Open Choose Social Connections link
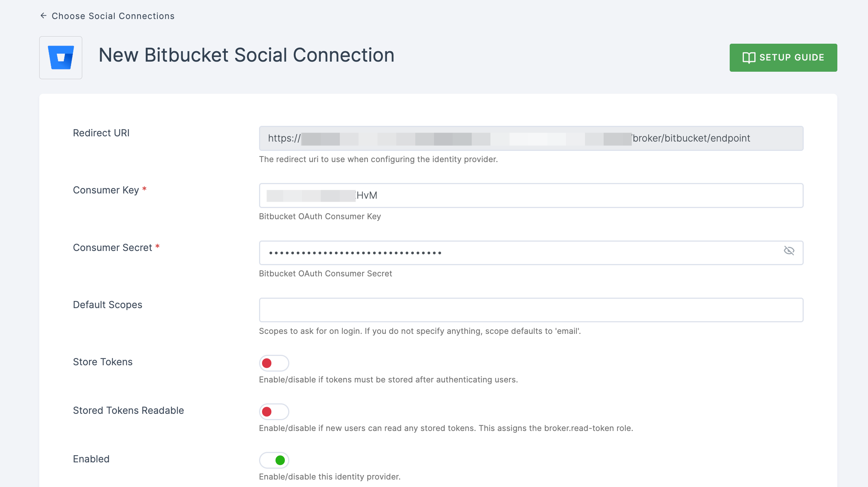The height and width of the screenshot is (487, 868). (113, 16)
